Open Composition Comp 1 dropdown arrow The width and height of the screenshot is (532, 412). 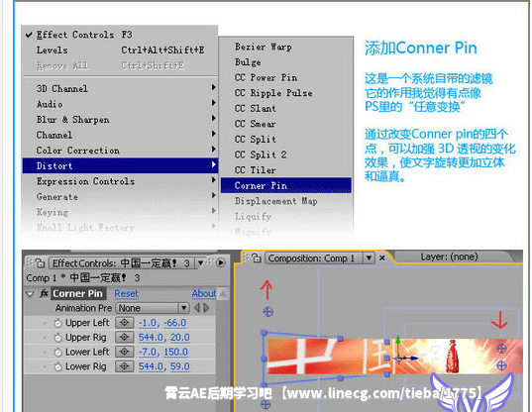(x=369, y=258)
